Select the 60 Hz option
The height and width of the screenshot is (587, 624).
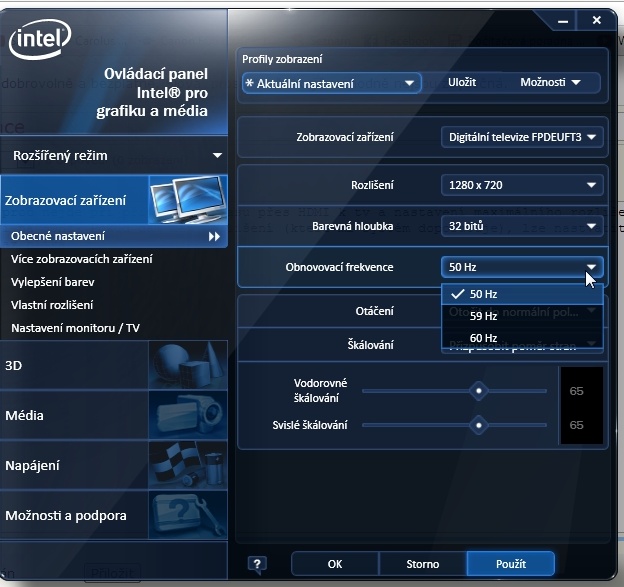(x=522, y=338)
